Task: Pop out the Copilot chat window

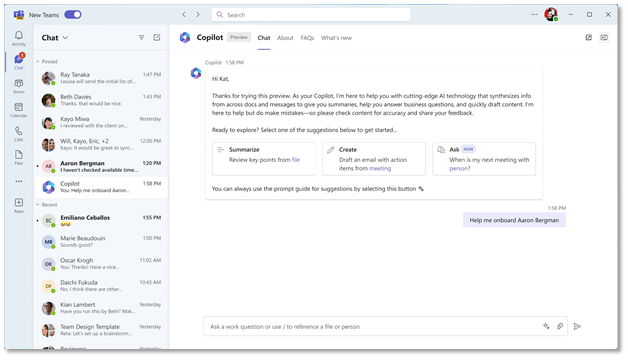Action: (589, 37)
